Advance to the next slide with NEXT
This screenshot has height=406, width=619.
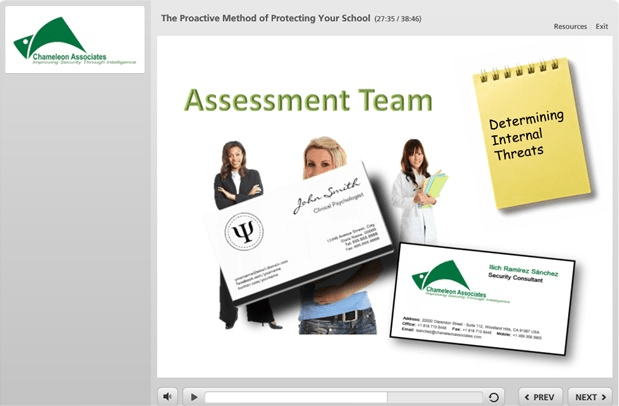click(x=590, y=397)
